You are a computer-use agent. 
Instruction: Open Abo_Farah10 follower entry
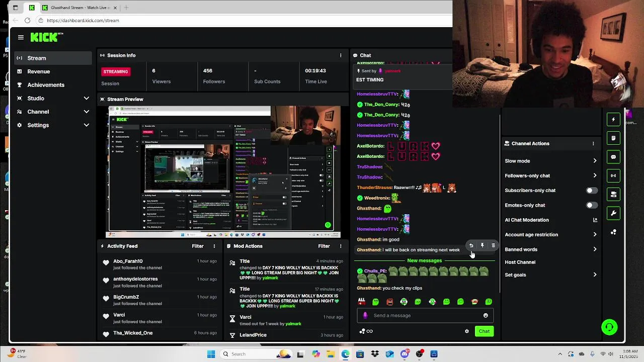click(x=128, y=261)
